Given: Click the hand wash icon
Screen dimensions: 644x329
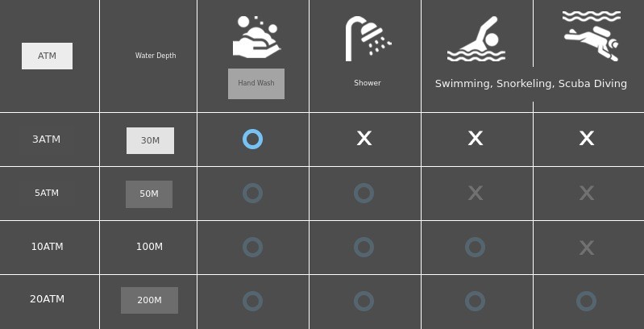Looking at the screenshot, I should click(256, 37).
